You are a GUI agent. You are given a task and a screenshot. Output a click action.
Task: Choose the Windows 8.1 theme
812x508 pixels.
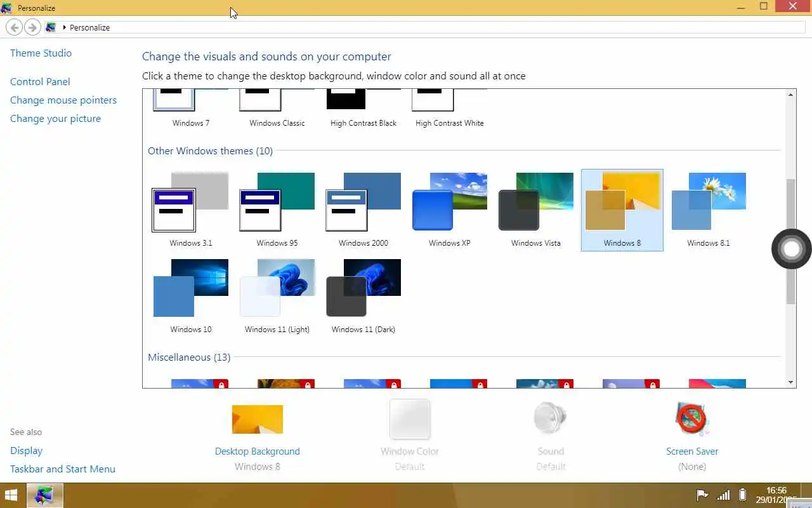point(708,210)
